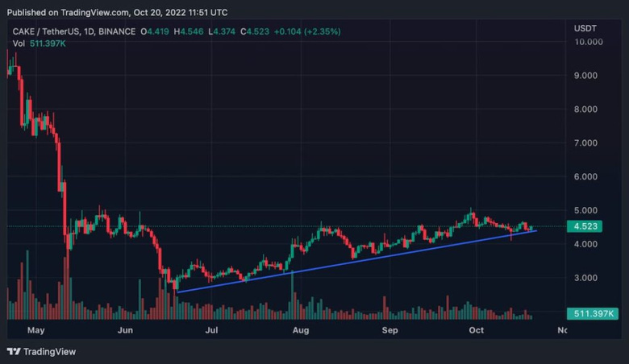
Task: Click the USDT currency label on price axis
Action: [x=585, y=28]
